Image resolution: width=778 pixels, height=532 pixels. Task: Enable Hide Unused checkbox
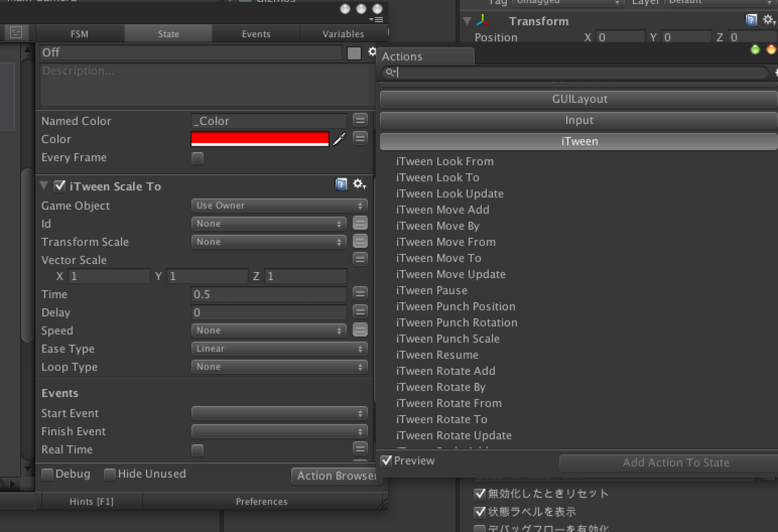[x=109, y=474]
